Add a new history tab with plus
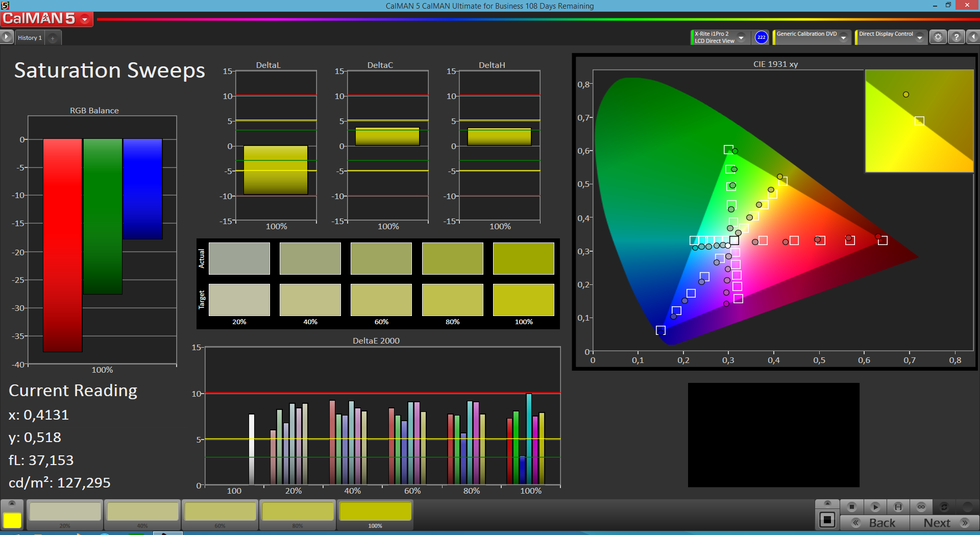Viewport: 980px width, 535px height. click(53, 38)
